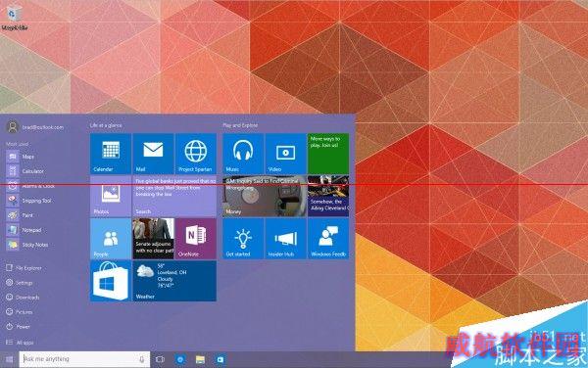588x368 pixels.
Task: Open File Explorer in Start menu
Action: click(24, 268)
